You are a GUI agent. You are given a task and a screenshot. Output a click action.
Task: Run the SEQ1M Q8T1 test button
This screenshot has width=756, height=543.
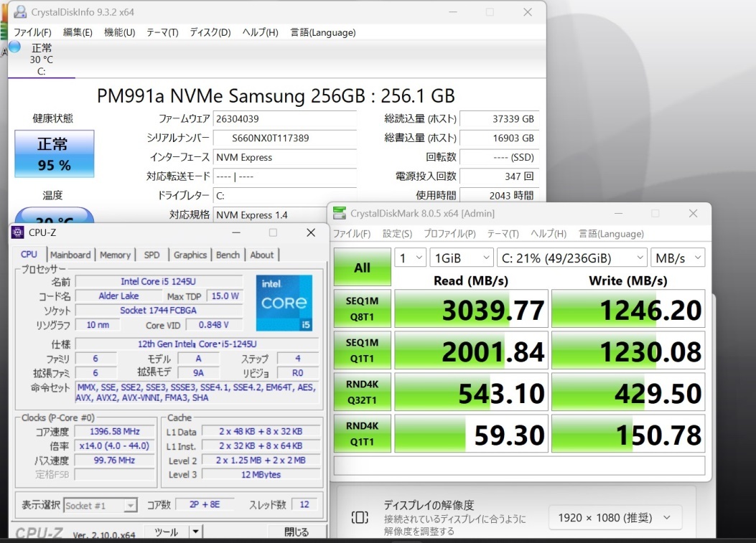point(362,309)
